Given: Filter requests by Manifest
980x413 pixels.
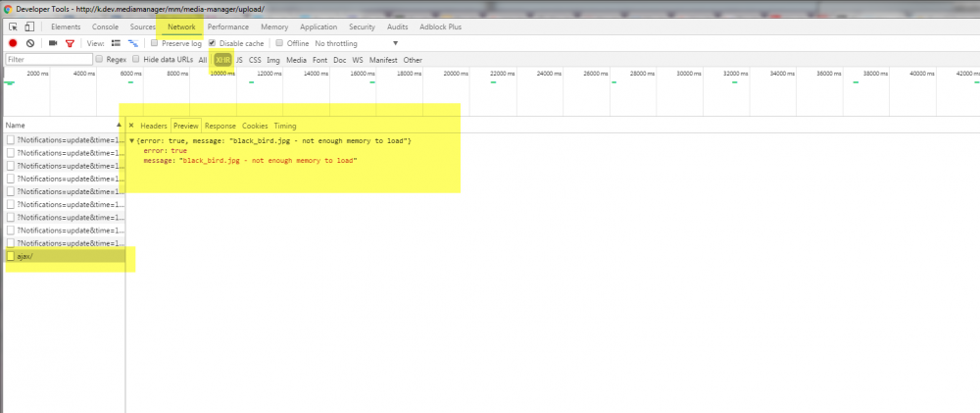Looking at the screenshot, I should 383,60.
